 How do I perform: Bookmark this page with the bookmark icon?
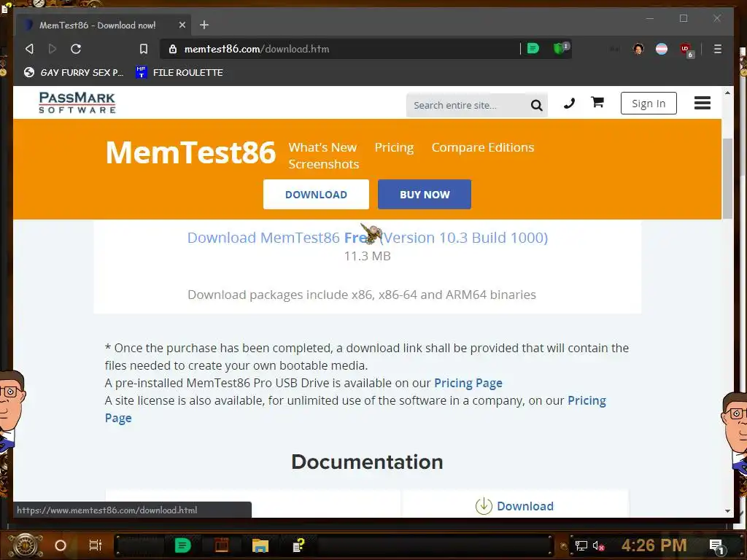coord(144,49)
